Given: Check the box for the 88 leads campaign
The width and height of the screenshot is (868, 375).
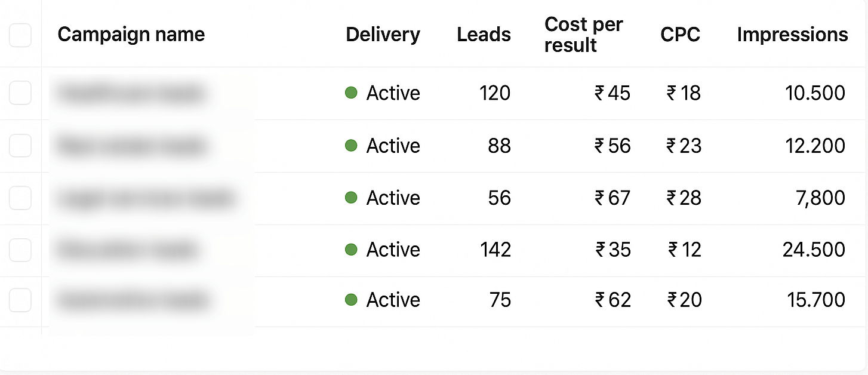Looking at the screenshot, I should (20, 146).
